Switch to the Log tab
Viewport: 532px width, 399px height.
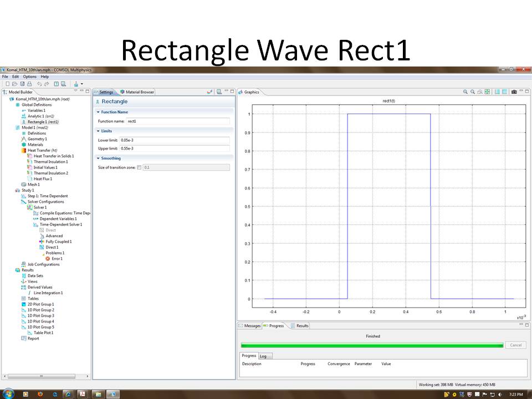pyautogui.click(x=263, y=356)
